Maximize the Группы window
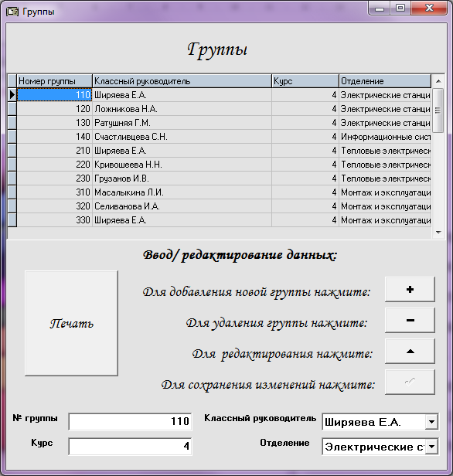Viewport: 453px width, 476px height. click(x=400, y=8)
